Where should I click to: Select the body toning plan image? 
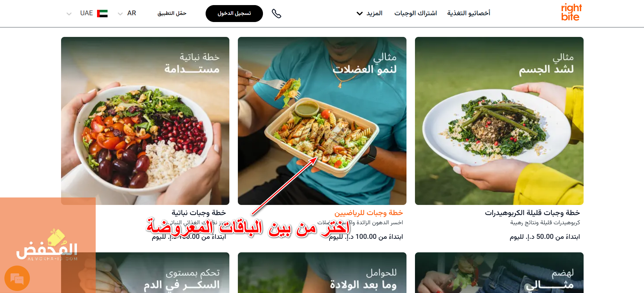499,121
